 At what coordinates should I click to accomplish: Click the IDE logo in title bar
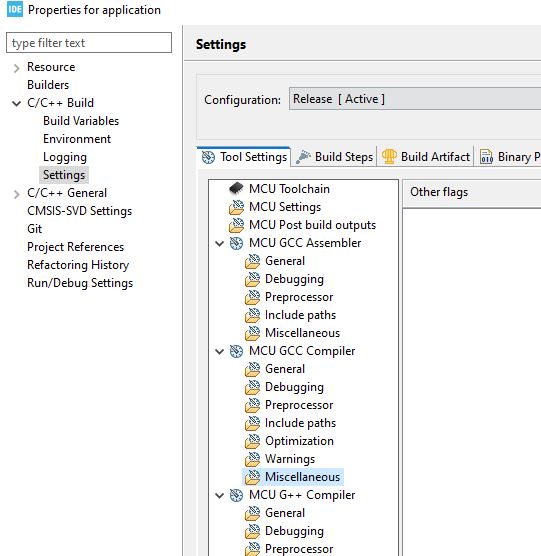tap(15, 9)
